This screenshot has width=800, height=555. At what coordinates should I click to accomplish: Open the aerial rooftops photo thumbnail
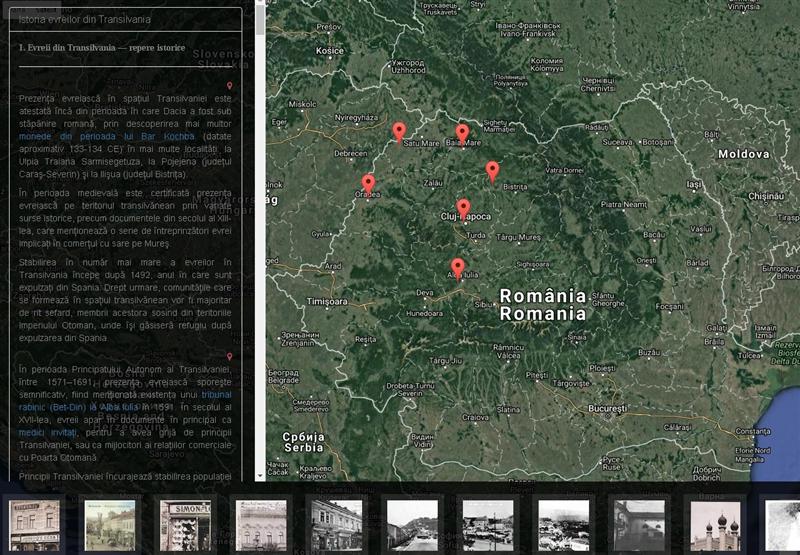click(x=564, y=525)
